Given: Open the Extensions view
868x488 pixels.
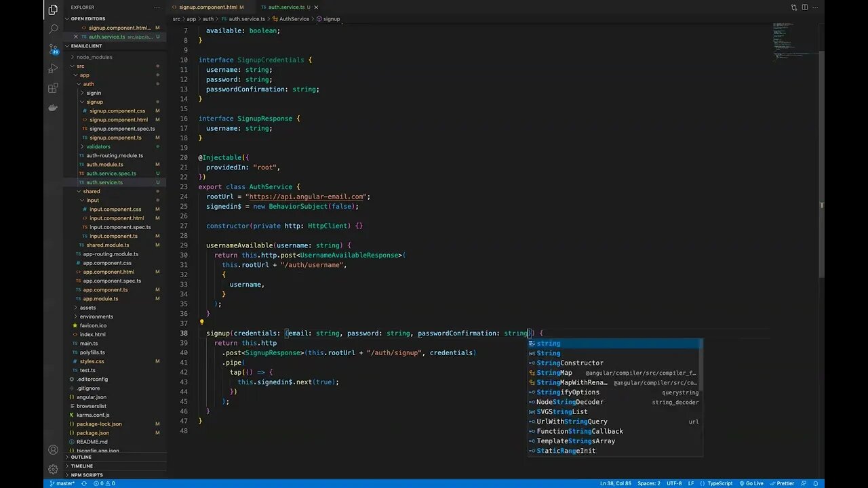Looking at the screenshot, I should [x=53, y=88].
